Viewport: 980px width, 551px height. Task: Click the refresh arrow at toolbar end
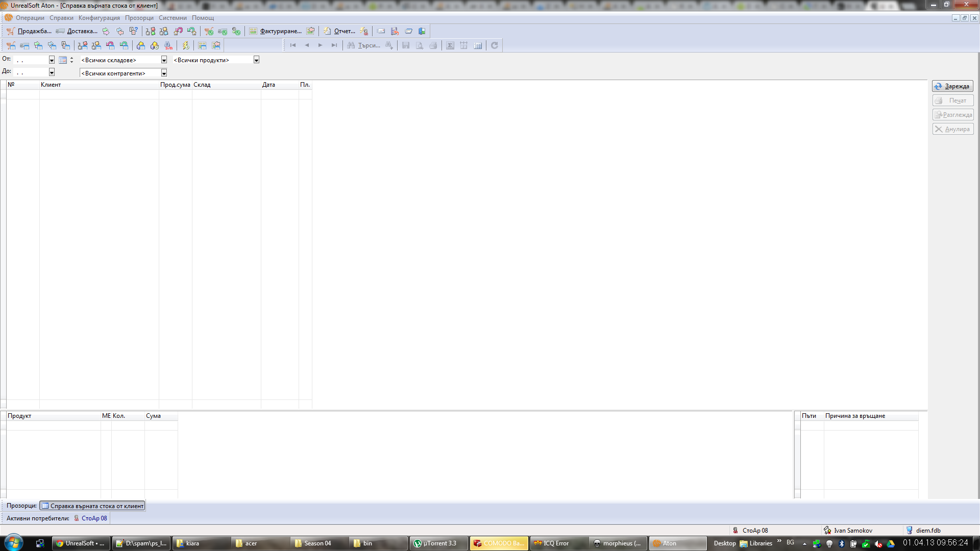[x=494, y=45]
